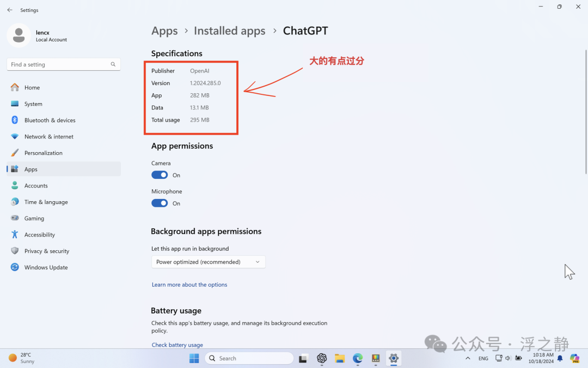Image resolution: width=588 pixels, height=368 pixels.
Task: Open Accessibility settings
Action: (64, 234)
